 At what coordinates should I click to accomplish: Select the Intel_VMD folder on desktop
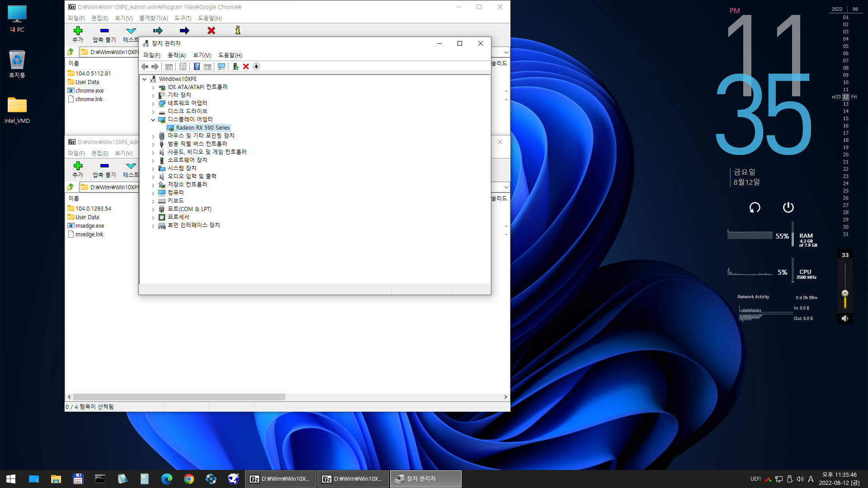17,110
